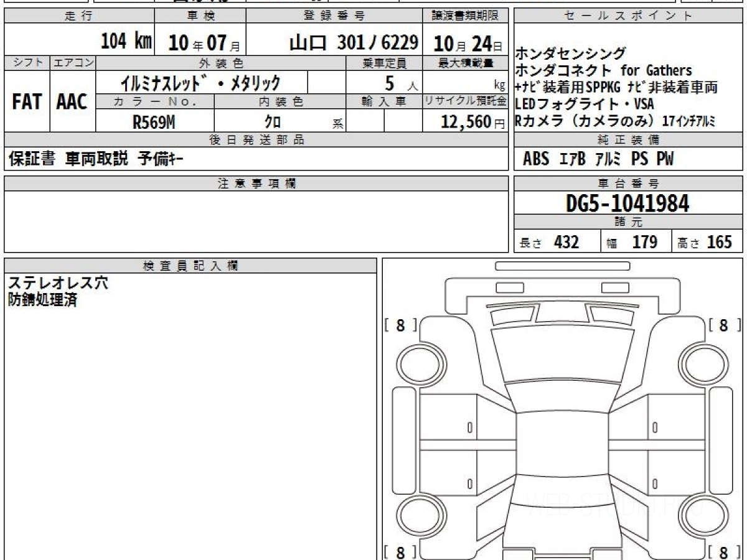Screen dimensions: 747x560
Task: Click inside the empty 注意事項欄 notes box
Action: [256, 221]
